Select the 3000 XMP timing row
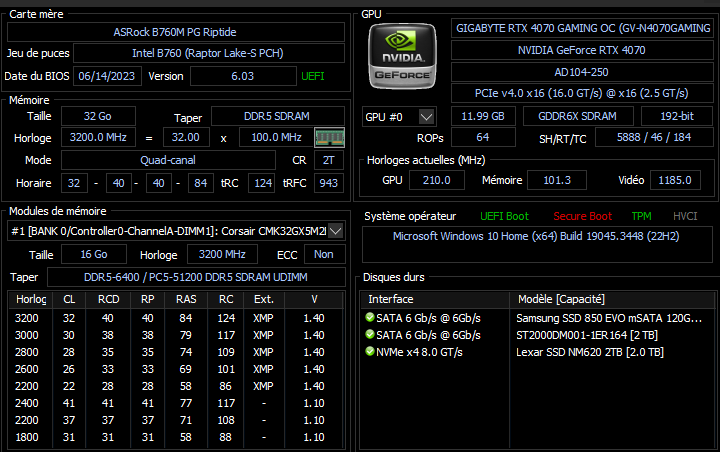Screen dimensions: 720x452 176,335
